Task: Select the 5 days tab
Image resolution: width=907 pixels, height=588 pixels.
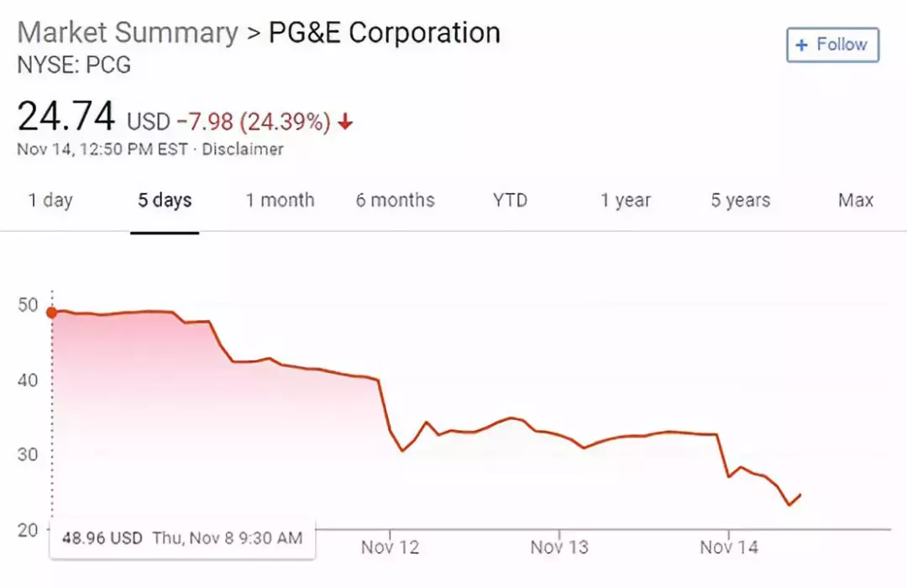Action: pos(165,201)
